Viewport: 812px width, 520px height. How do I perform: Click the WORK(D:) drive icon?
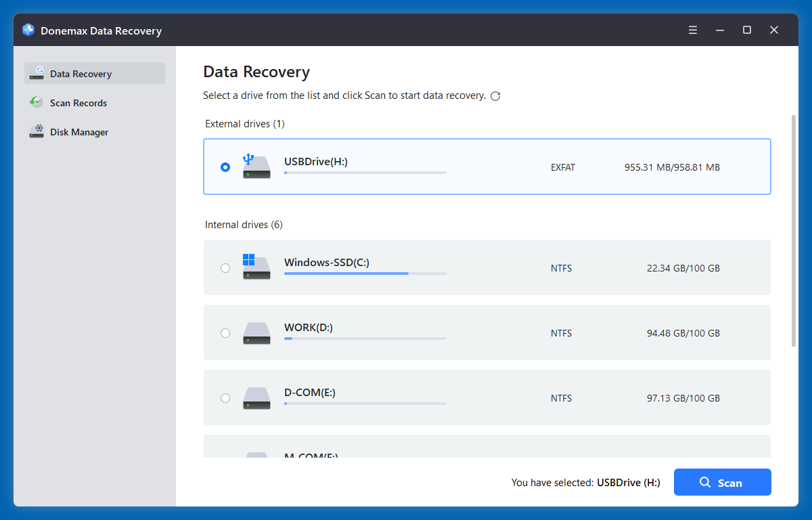(256, 332)
